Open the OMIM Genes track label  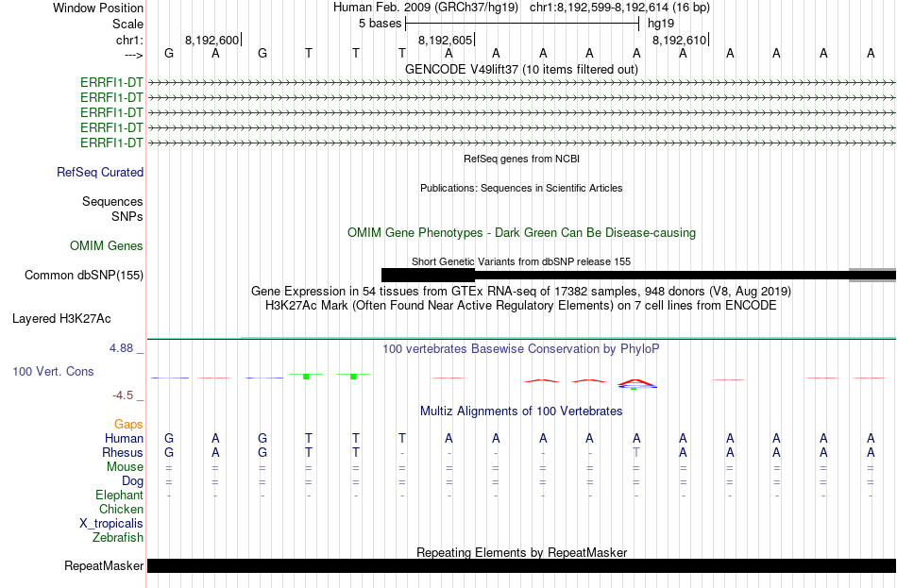pos(107,245)
